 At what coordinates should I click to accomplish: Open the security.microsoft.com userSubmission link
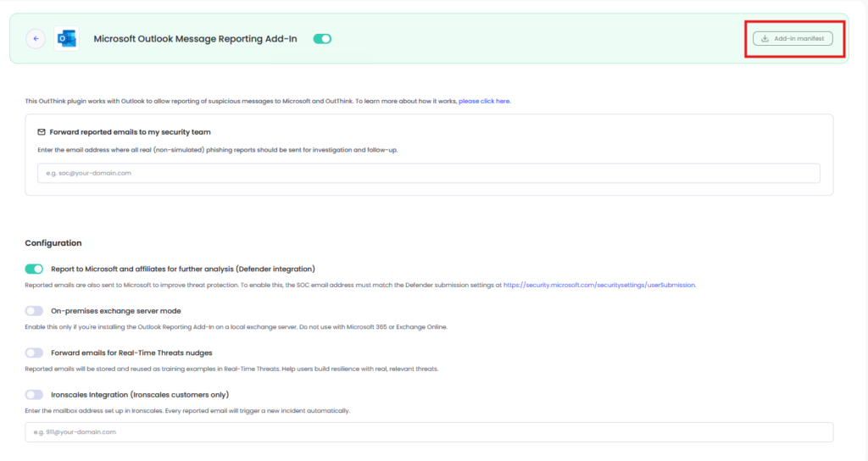pos(598,286)
